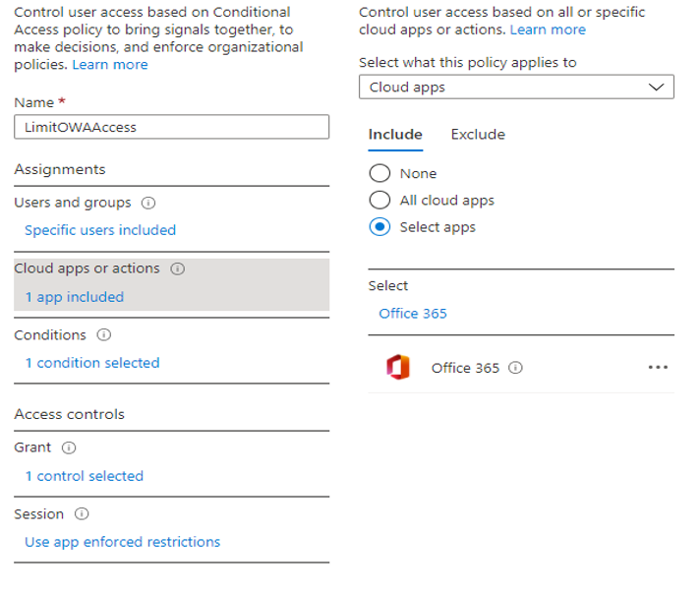
Task: Click info icon next to Session
Action: pos(82,514)
